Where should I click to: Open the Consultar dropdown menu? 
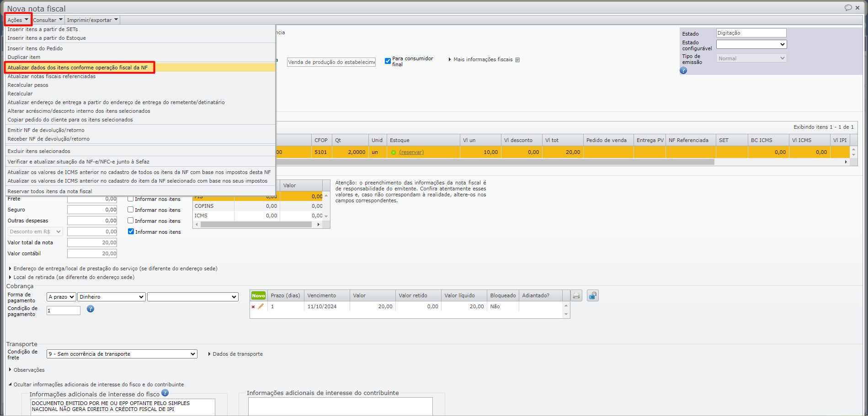(x=48, y=20)
